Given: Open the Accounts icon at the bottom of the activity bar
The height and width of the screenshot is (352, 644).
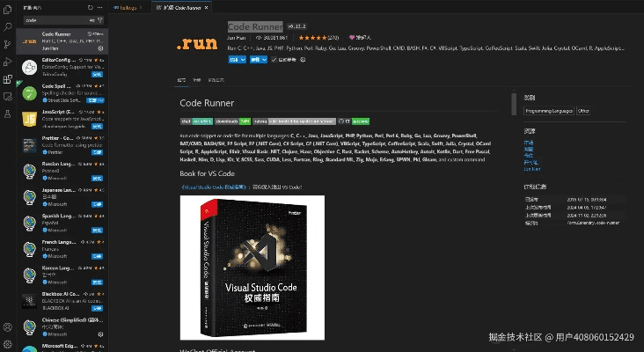Looking at the screenshot, I should click(x=7, y=327).
